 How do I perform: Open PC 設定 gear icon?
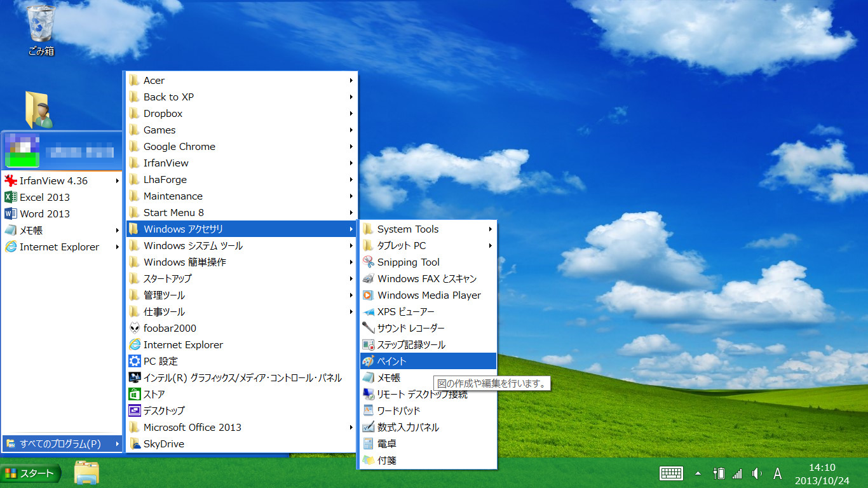135,361
